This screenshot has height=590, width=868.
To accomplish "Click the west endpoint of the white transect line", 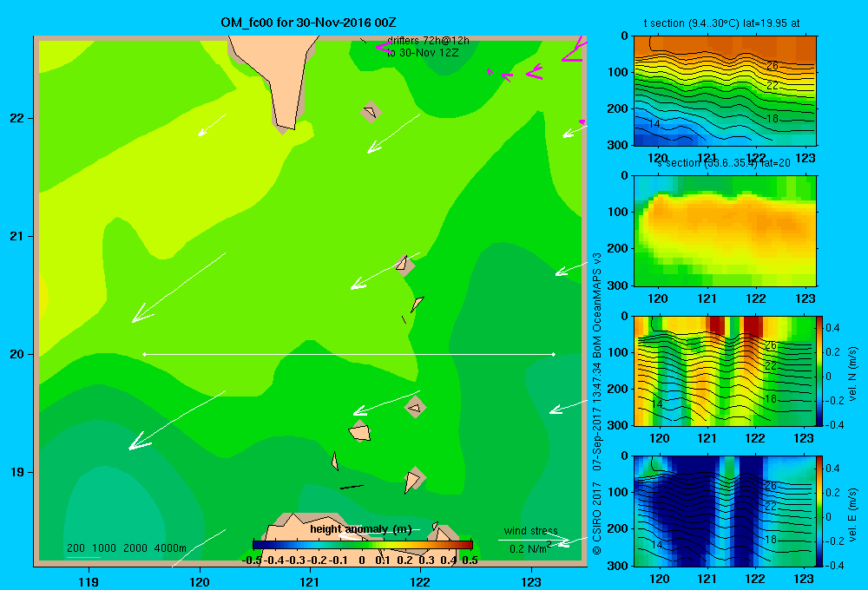I will [144, 354].
